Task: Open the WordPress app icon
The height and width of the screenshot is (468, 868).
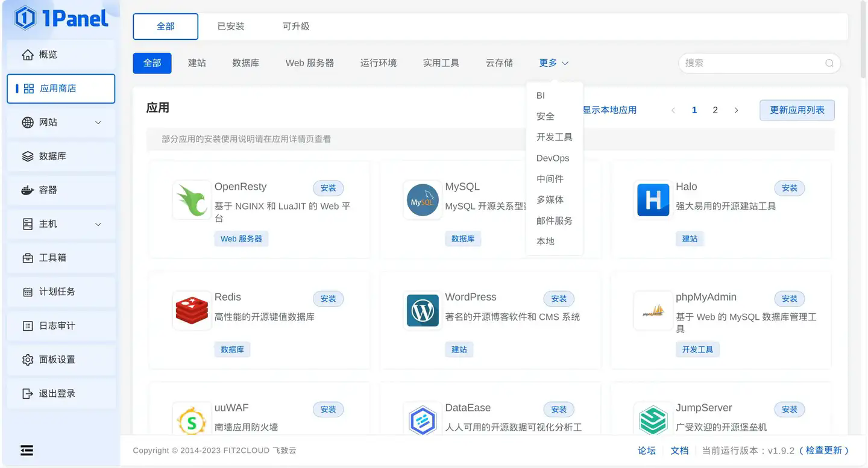Action: [422, 311]
